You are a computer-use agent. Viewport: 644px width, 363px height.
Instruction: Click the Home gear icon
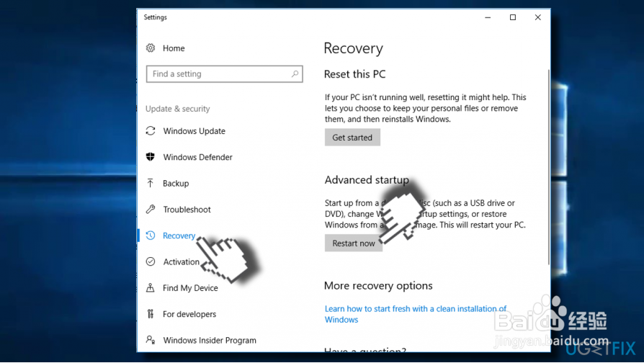coord(151,48)
